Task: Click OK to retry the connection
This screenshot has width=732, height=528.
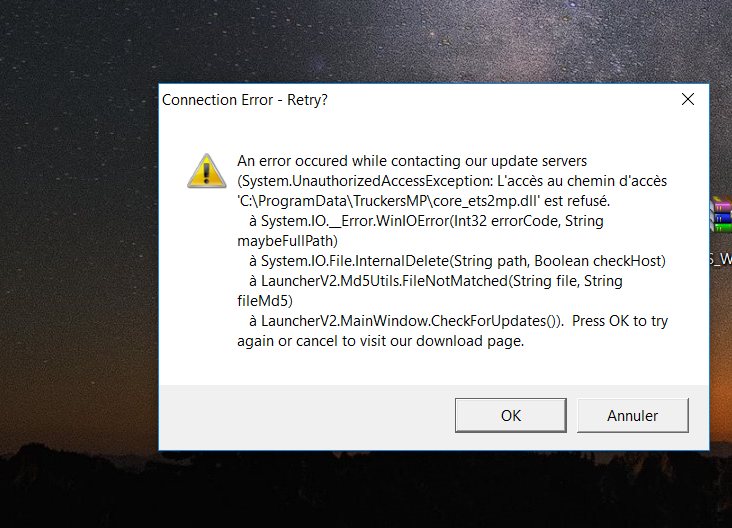Action: 511,415
